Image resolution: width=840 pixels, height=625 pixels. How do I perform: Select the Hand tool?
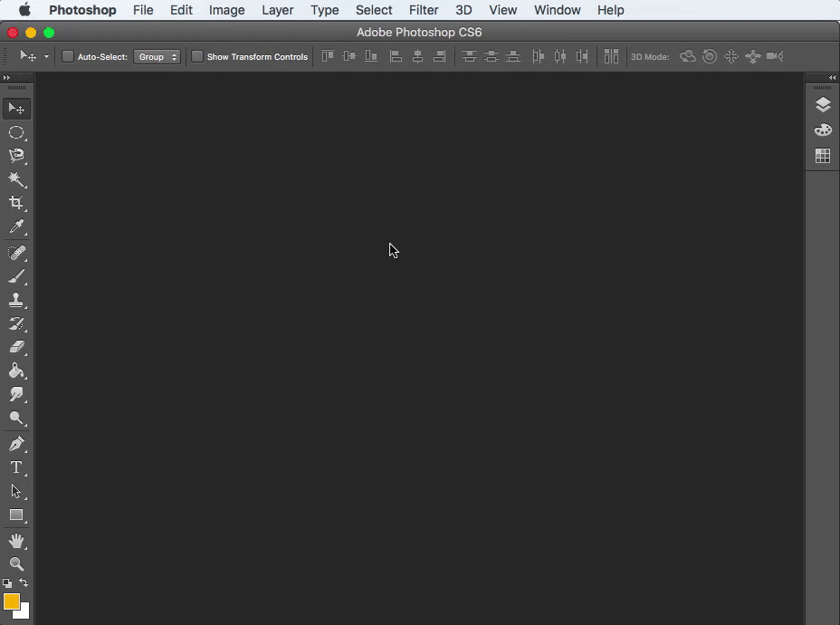16,541
